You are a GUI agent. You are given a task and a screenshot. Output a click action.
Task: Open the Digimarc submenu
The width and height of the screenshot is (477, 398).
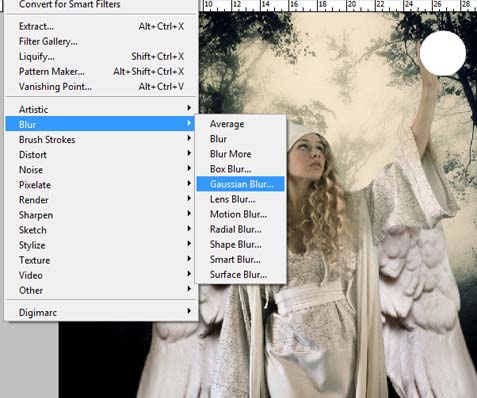(100, 312)
